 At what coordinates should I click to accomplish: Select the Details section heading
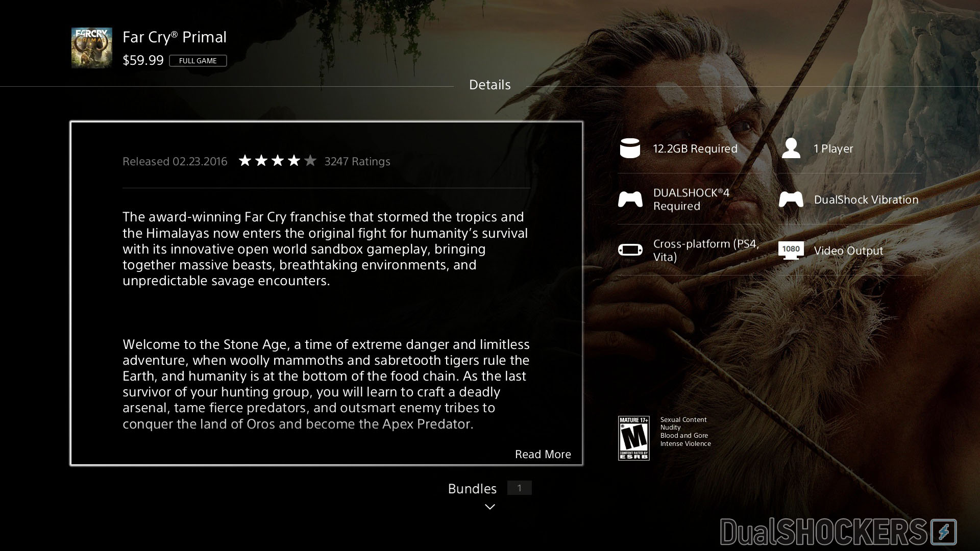[489, 85]
